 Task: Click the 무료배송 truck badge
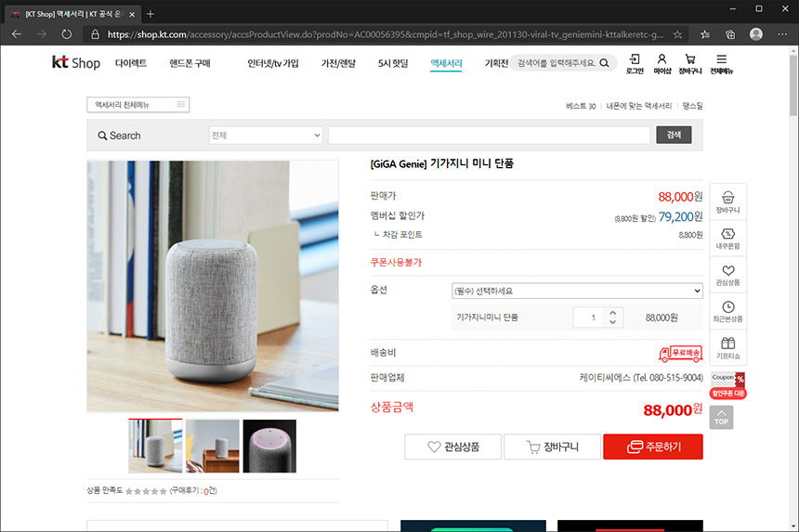point(680,354)
